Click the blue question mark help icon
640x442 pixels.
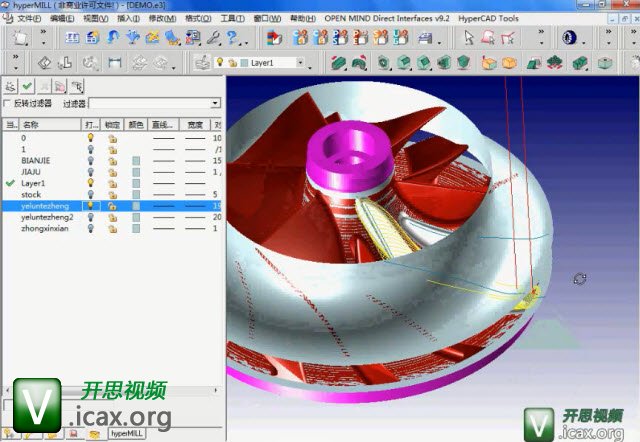tap(233, 38)
